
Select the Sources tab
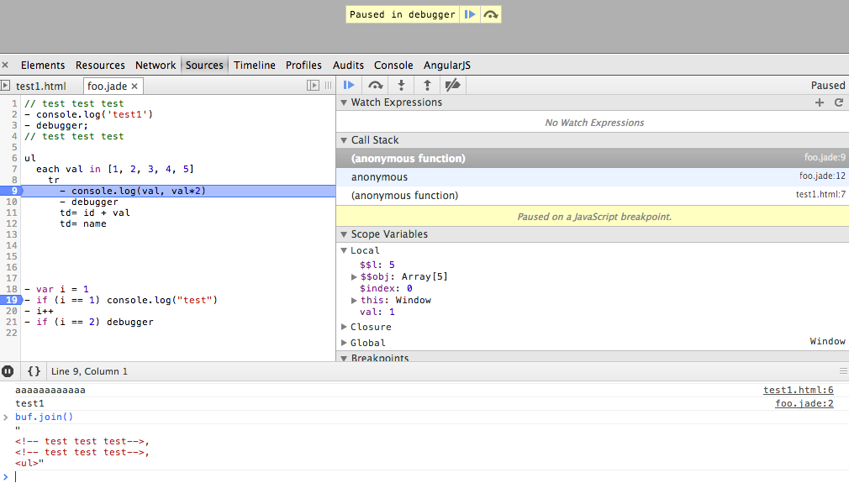[204, 65]
